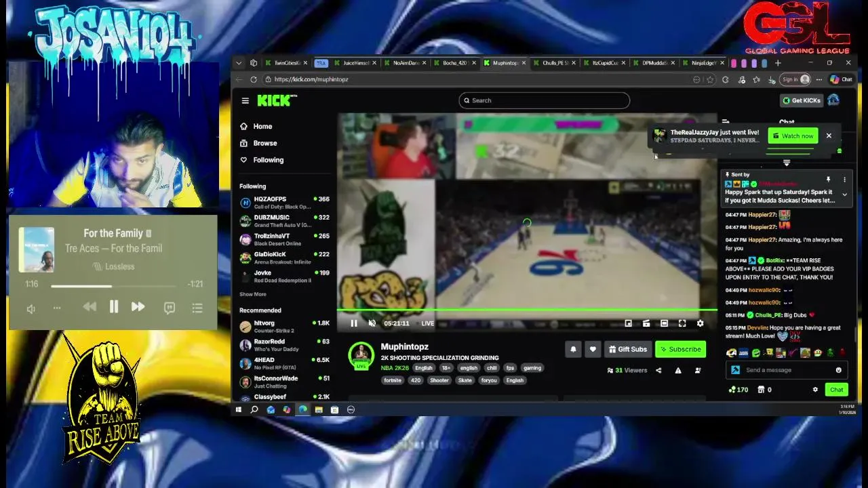Select the Shooter tag
The image size is (868, 488).
click(x=439, y=380)
